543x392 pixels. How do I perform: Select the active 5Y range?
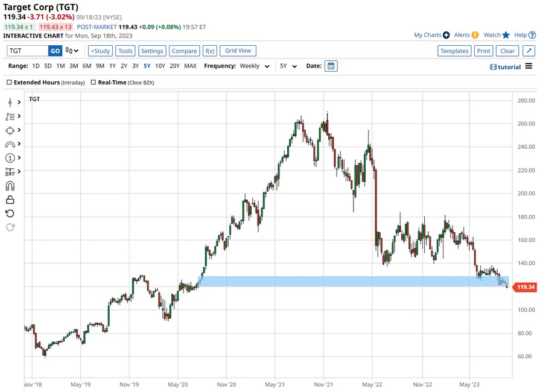tap(147, 66)
